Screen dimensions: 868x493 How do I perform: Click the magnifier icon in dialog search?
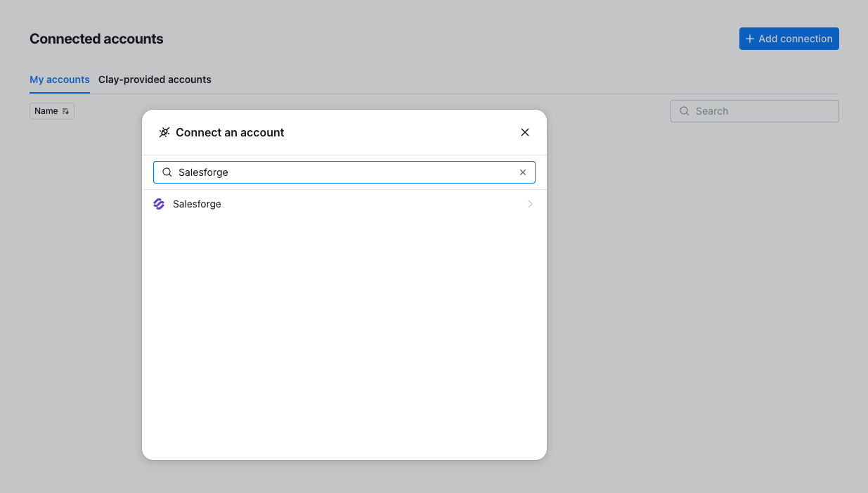click(167, 172)
